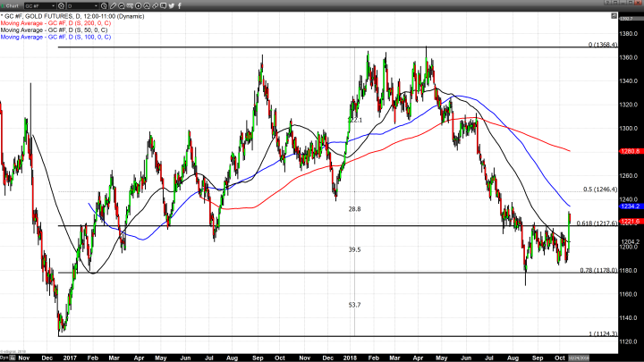Click the 2017 label on time axis
Screen dimensions: 644x362
70,358
